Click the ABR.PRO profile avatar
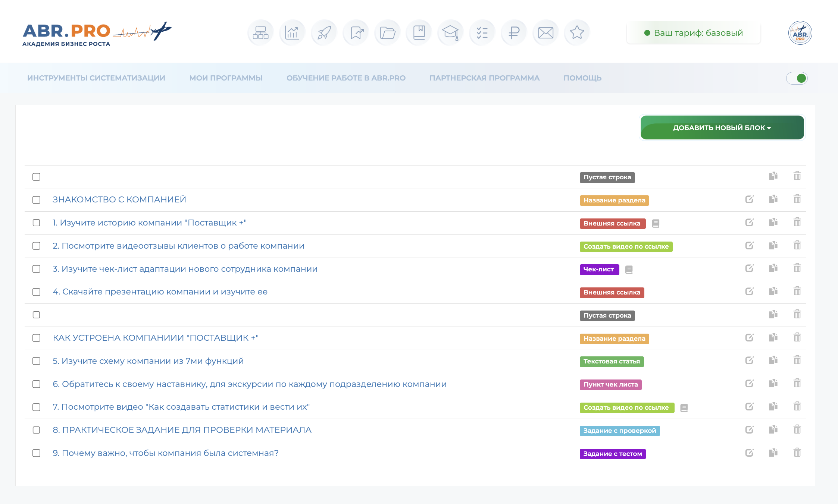This screenshot has height=504, width=838. (x=800, y=33)
